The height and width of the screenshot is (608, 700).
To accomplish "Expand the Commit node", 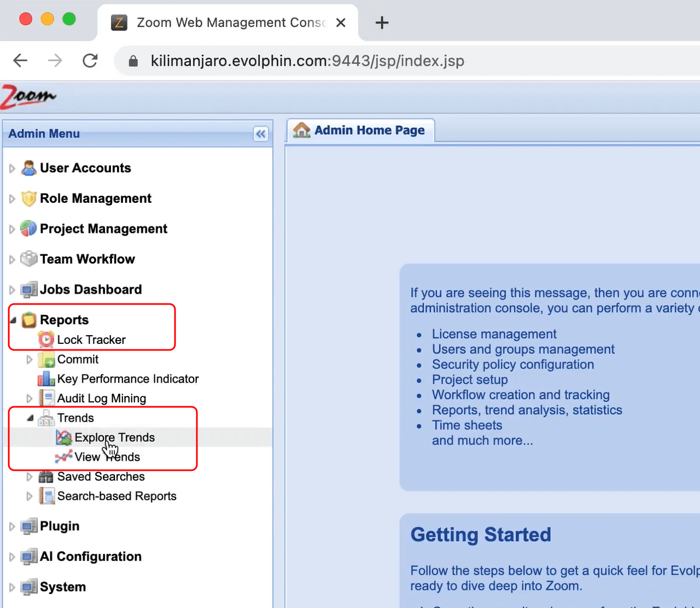I will (x=30, y=360).
